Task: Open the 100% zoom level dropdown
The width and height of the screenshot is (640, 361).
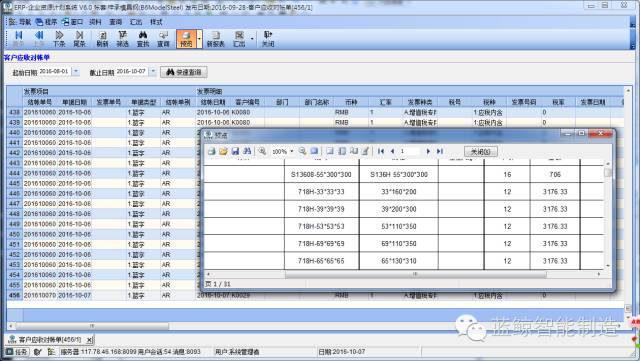Action: [292, 151]
